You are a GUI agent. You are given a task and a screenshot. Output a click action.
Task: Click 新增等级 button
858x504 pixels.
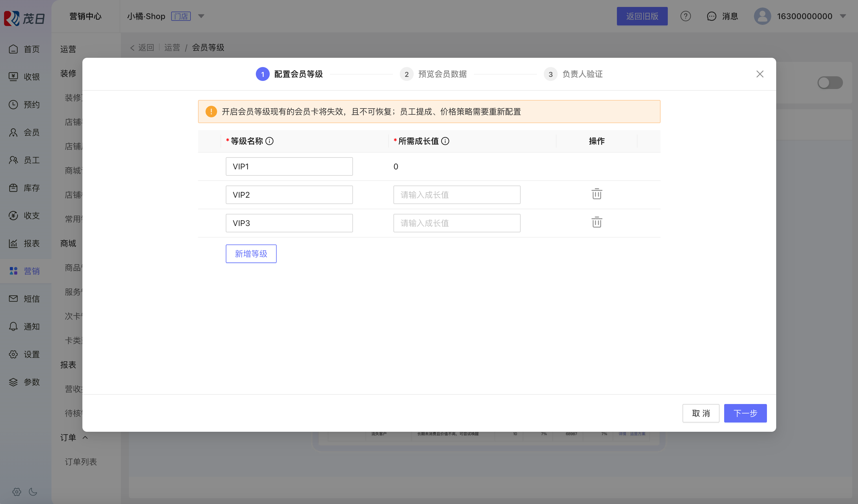pyautogui.click(x=251, y=253)
